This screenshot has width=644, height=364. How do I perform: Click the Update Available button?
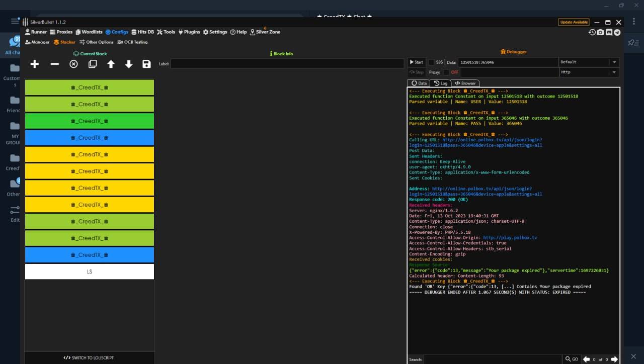pos(574,22)
